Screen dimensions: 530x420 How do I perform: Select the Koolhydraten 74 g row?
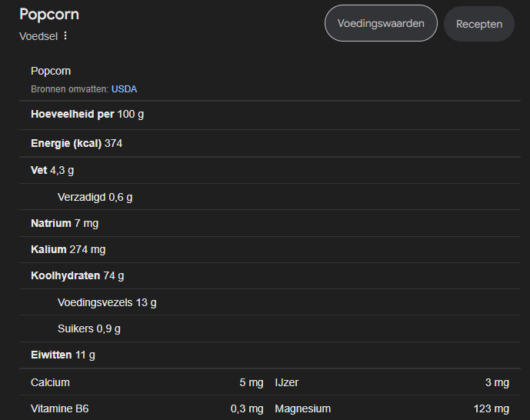77,275
